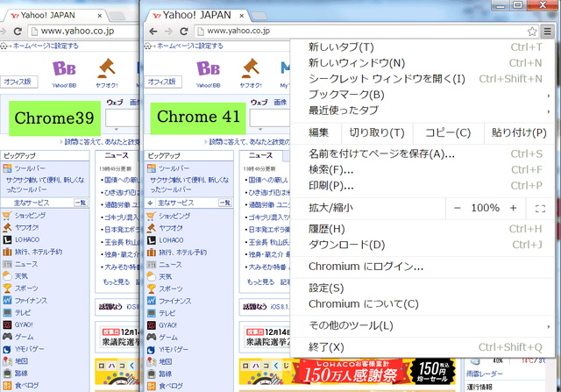Open テレビ icon in Chrome 39 window
Screen dimensions: 561x392
click(x=7, y=312)
